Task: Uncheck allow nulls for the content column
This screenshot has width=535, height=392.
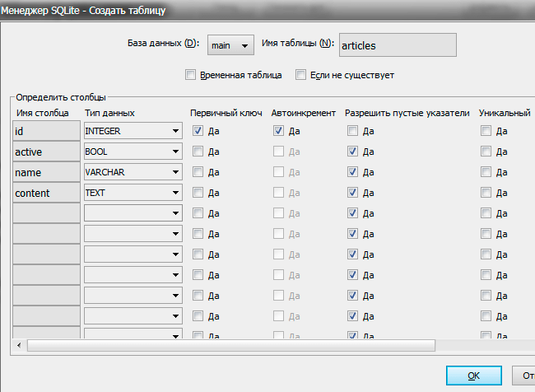Action: 352,193
